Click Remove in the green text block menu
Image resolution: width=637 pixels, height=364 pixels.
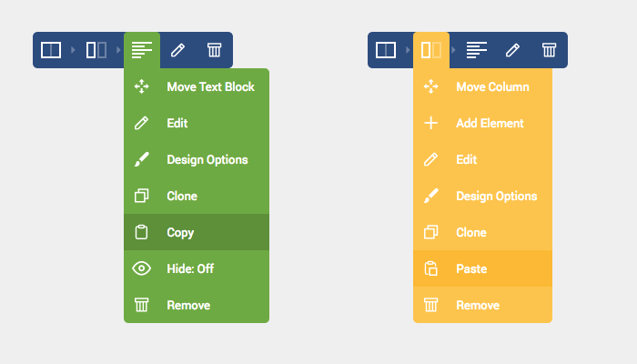point(197,305)
